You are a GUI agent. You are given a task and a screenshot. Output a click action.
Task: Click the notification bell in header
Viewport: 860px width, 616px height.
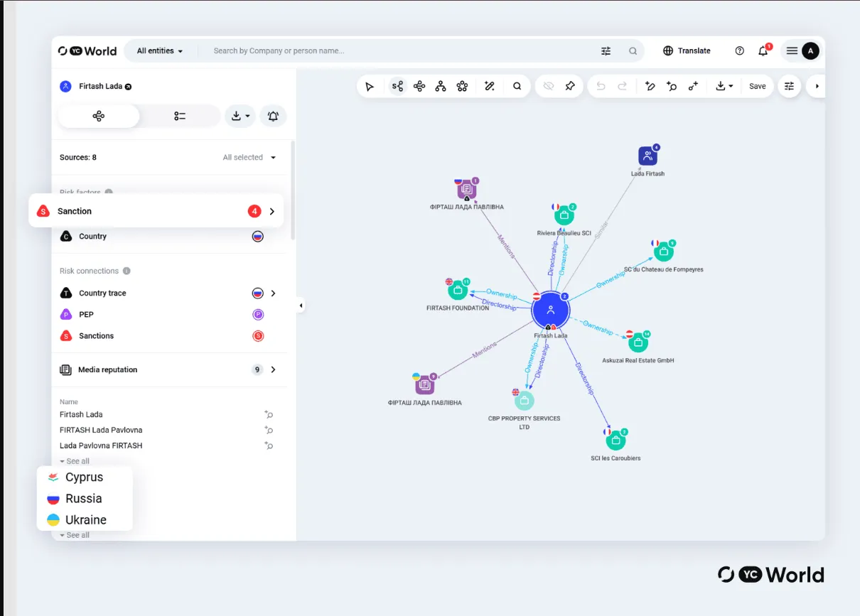tap(763, 50)
